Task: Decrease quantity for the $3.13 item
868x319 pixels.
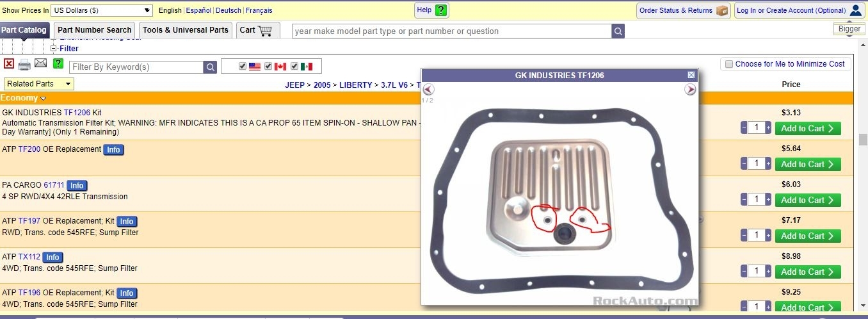Action: [x=744, y=128]
